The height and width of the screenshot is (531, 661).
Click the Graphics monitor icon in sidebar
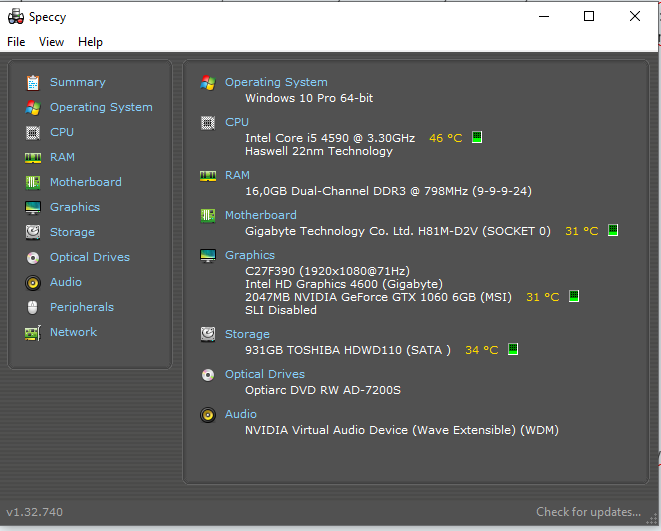click(33, 207)
